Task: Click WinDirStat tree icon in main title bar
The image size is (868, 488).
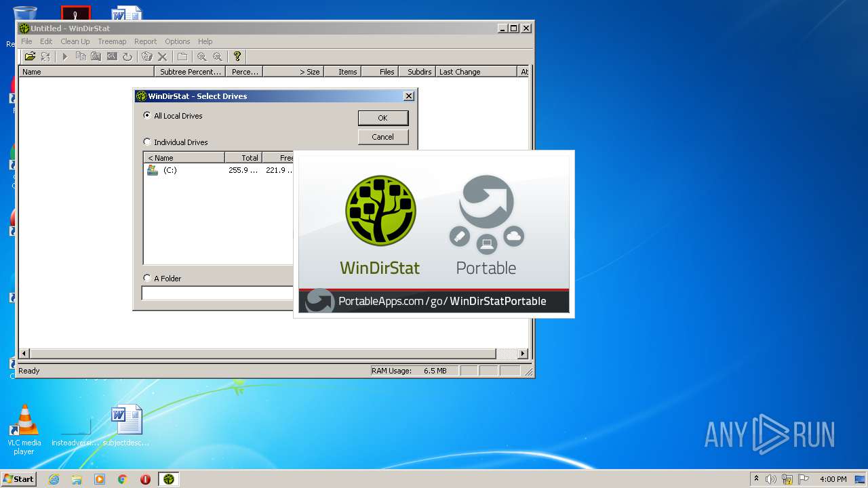Action: click(x=24, y=28)
